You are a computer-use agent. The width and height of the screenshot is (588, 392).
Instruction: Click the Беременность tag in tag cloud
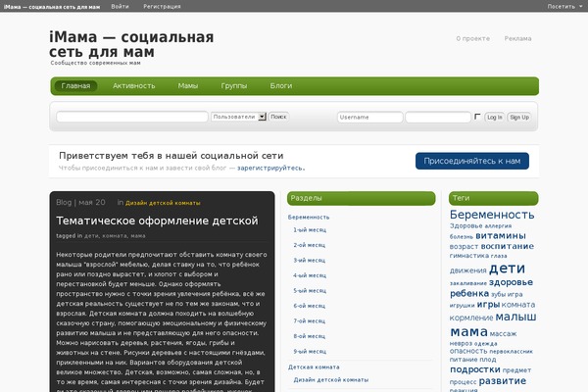click(492, 215)
